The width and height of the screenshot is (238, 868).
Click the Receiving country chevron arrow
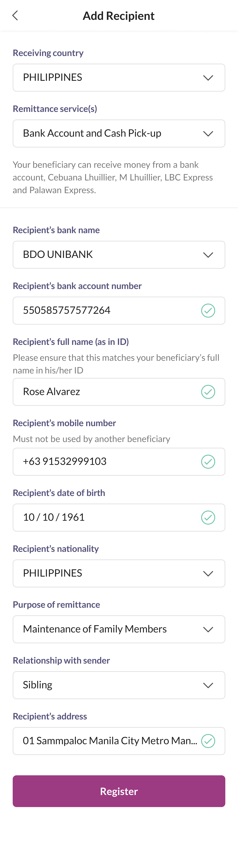(x=208, y=78)
